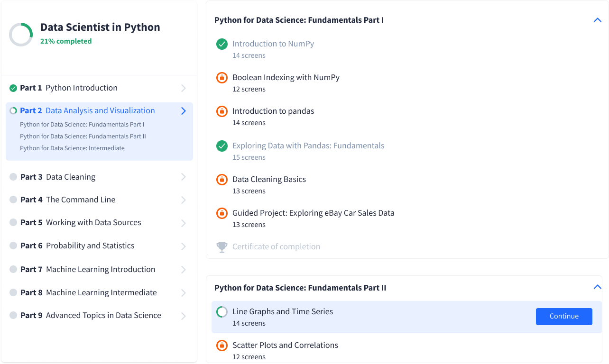609x364 pixels.
Task: Click gray status dot beside Part 3 Data Cleaning
Action: (x=13, y=177)
